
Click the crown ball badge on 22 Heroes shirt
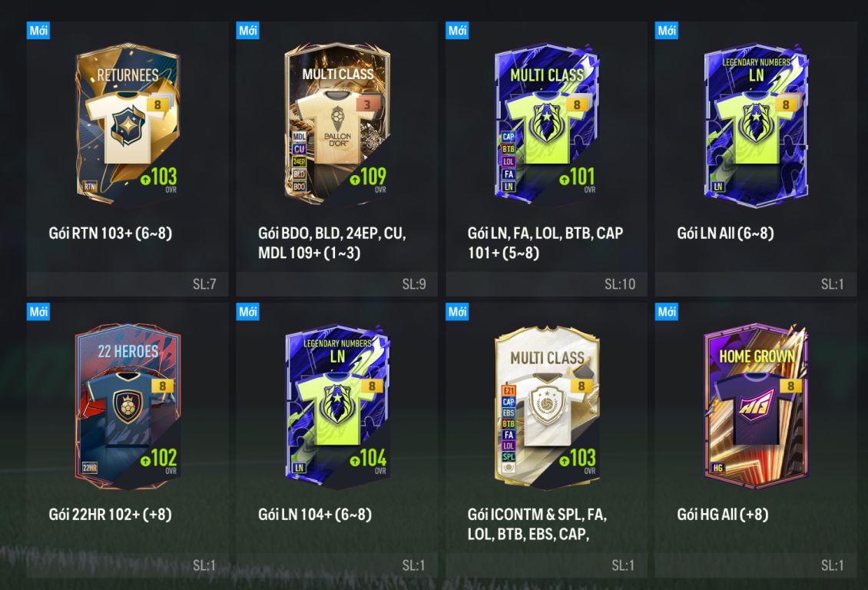click(x=128, y=406)
